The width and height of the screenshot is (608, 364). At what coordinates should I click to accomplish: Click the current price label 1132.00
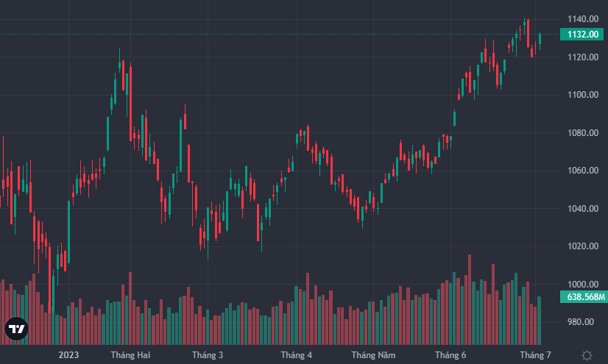pos(582,34)
